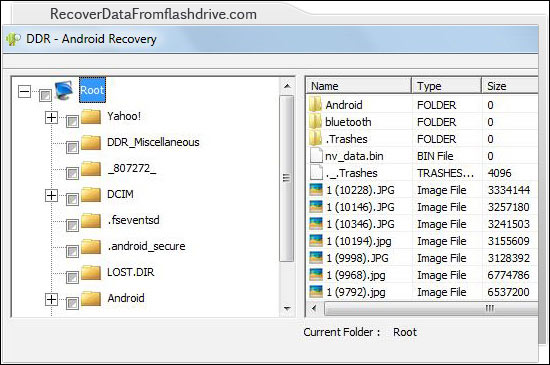Click the ._.Trashes file icon
The image size is (550, 365).
tap(316, 172)
